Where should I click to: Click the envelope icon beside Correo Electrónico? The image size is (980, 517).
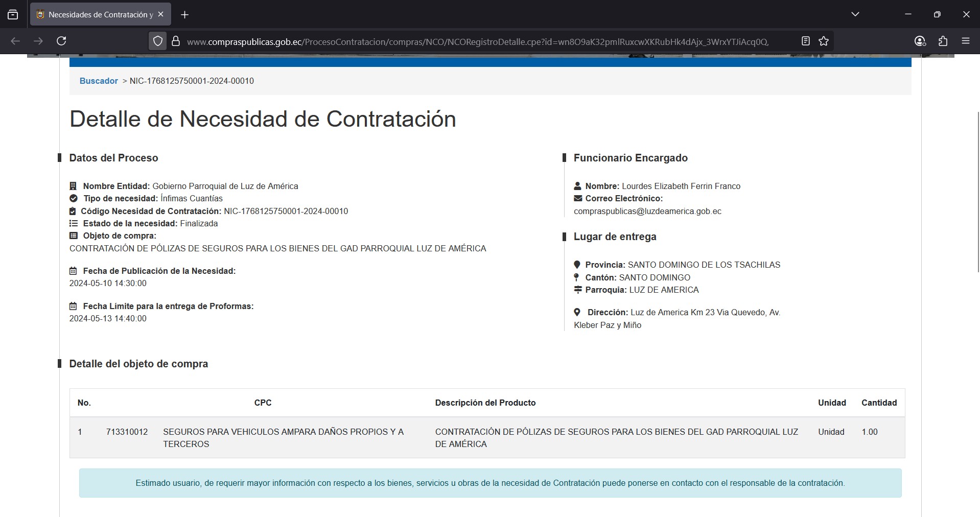coord(578,198)
